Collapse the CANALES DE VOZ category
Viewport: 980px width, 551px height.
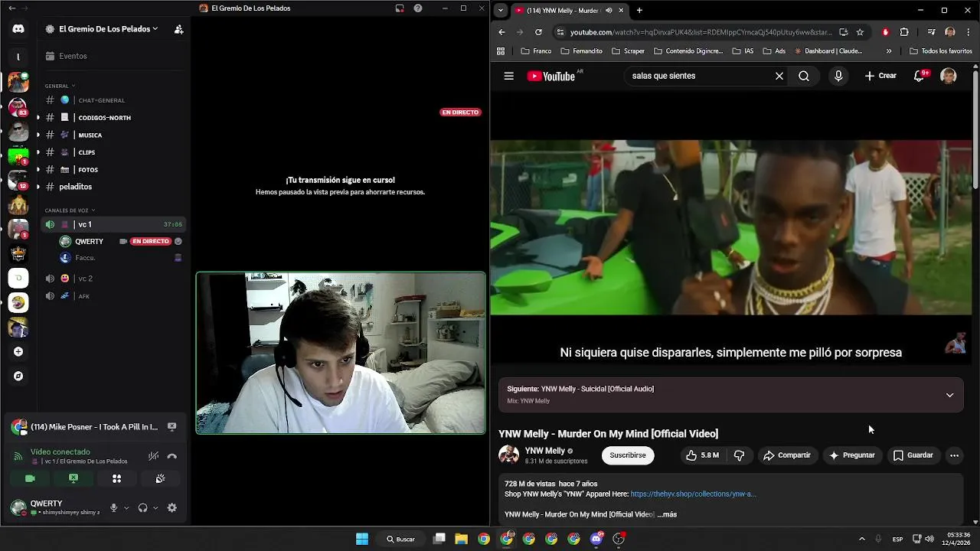click(x=70, y=210)
